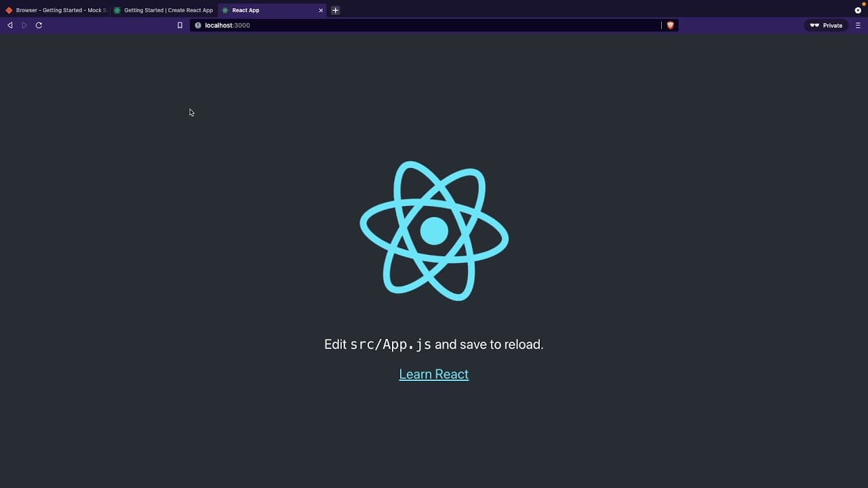Click the spinning React logo

pyautogui.click(x=434, y=231)
